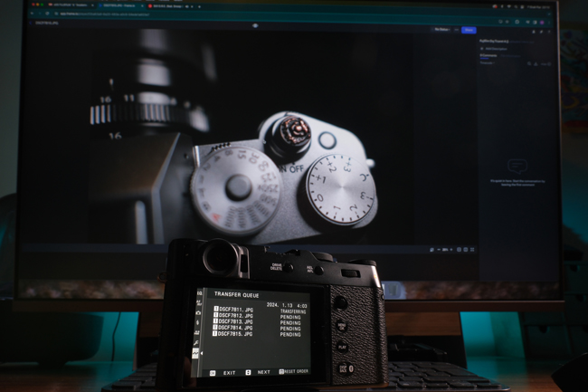Viewport: 588px width, 392px height.
Task: Click RESET ORDER on the camera screen
Action: [295, 372]
